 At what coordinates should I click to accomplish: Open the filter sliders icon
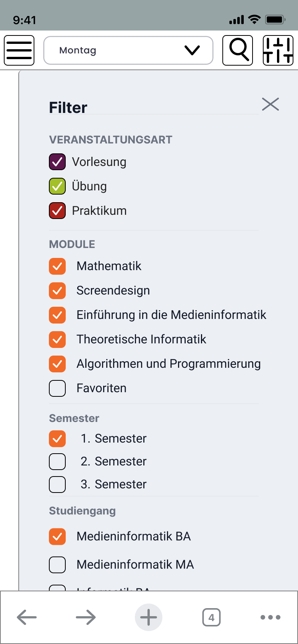coord(278,50)
